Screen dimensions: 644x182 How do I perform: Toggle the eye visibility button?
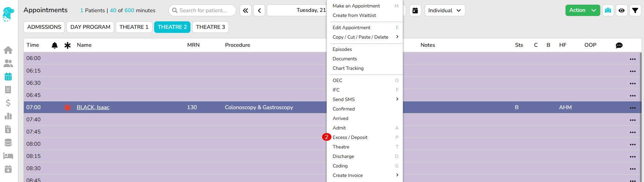622,11
